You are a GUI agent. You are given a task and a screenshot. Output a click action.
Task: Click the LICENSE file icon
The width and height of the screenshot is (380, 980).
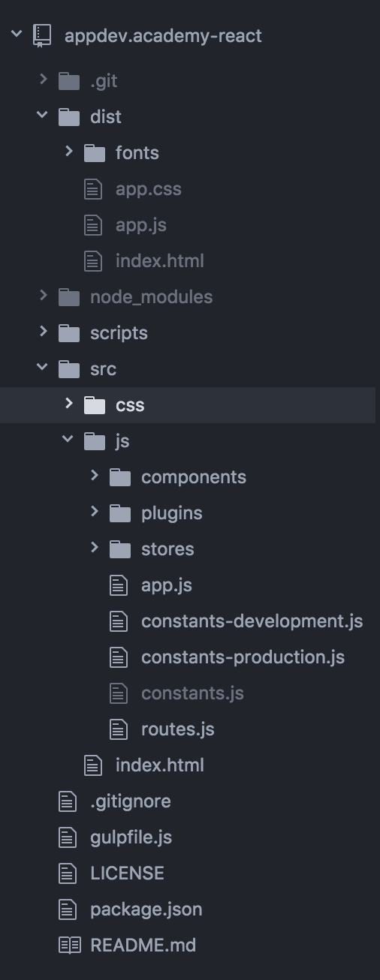[x=68, y=873]
